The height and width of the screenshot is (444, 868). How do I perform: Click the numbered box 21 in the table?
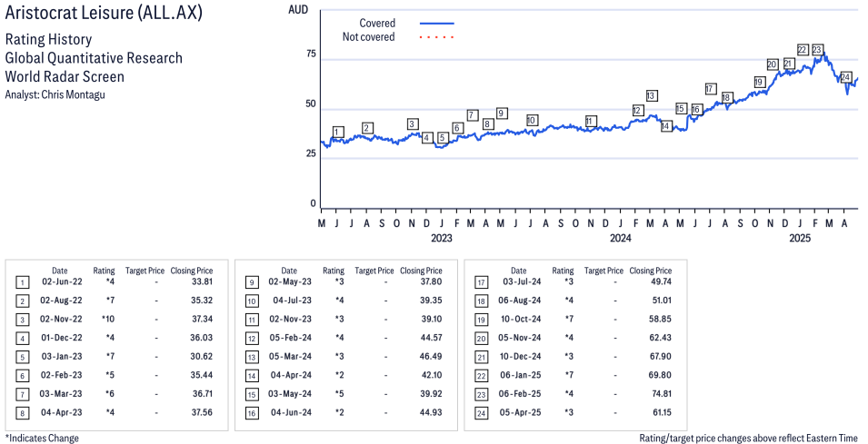tap(482, 358)
